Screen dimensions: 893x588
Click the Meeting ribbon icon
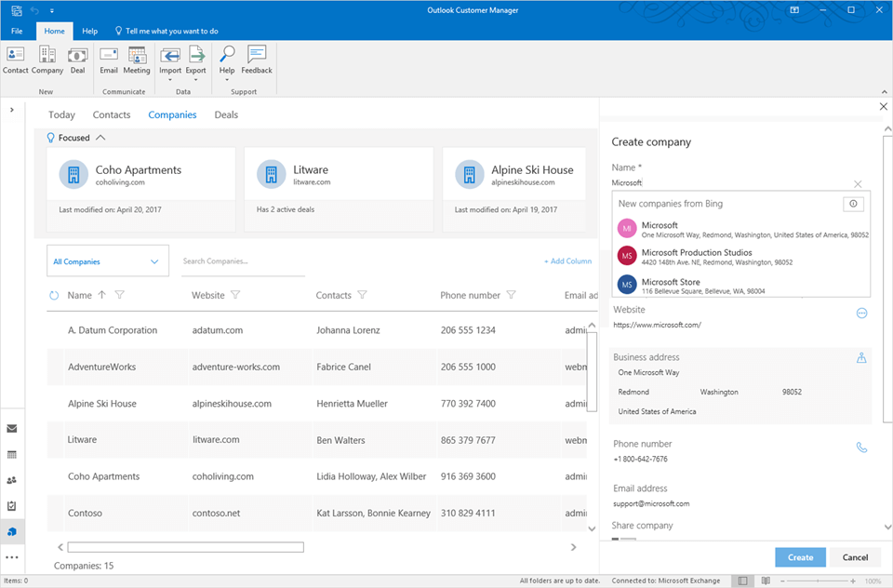[x=137, y=60]
